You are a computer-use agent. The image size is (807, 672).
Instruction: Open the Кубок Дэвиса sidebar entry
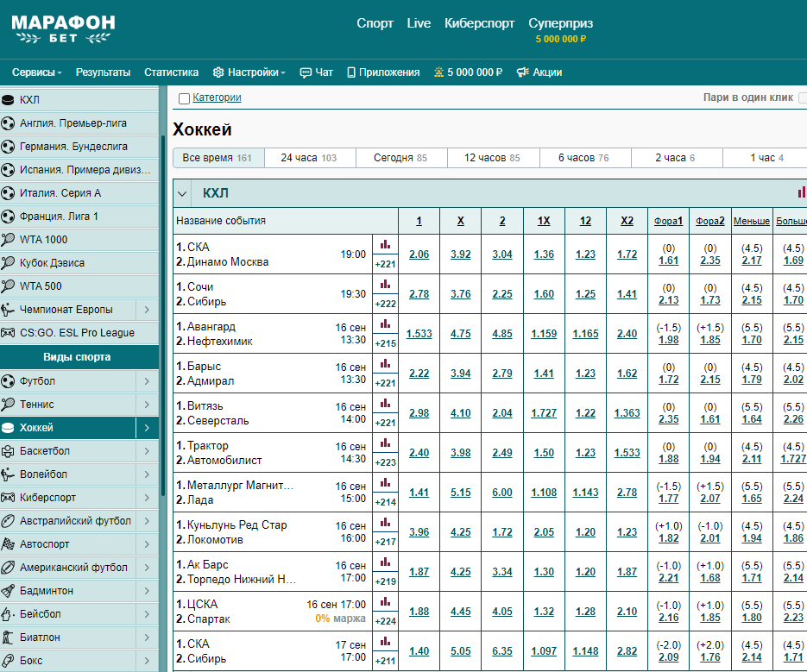(x=79, y=263)
